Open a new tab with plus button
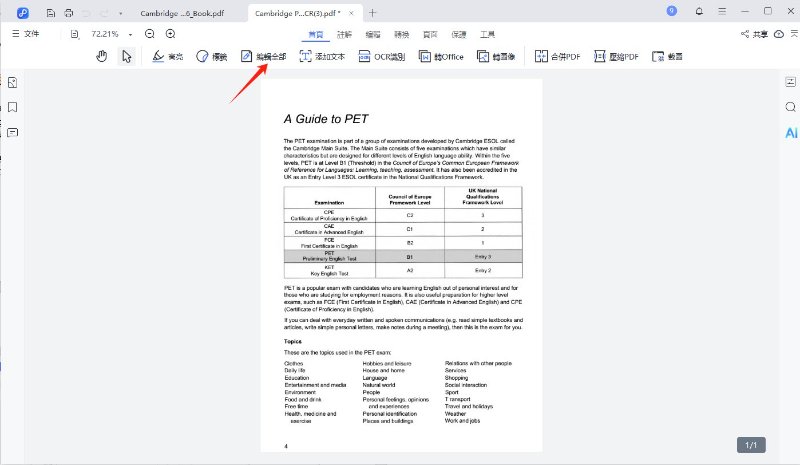The height and width of the screenshot is (465, 800). pyautogui.click(x=372, y=13)
